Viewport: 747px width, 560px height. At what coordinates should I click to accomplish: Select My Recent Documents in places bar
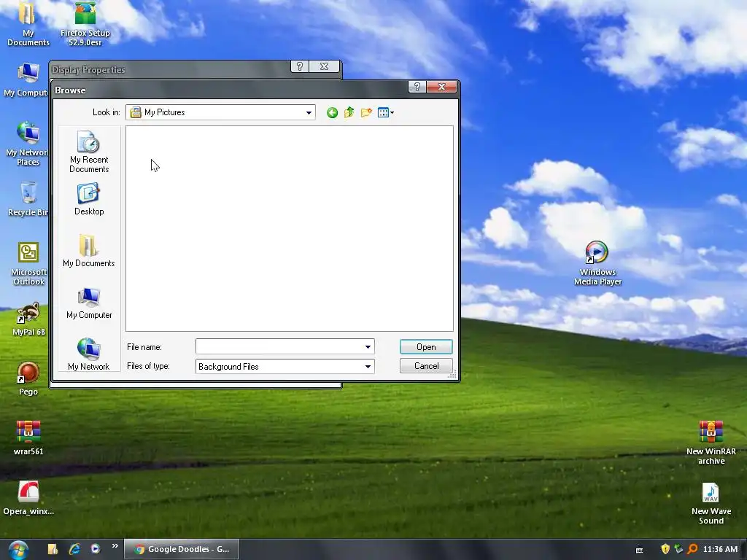point(89,152)
